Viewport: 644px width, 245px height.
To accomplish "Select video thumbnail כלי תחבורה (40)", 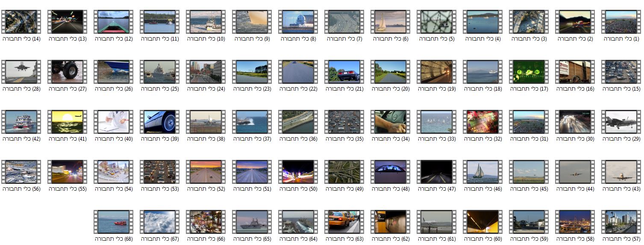I will point(113,122).
